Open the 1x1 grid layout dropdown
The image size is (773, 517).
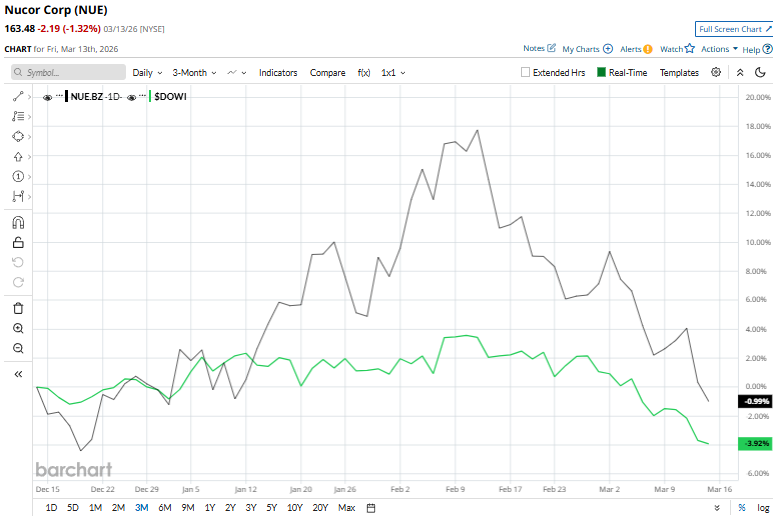tap(393, 72)
